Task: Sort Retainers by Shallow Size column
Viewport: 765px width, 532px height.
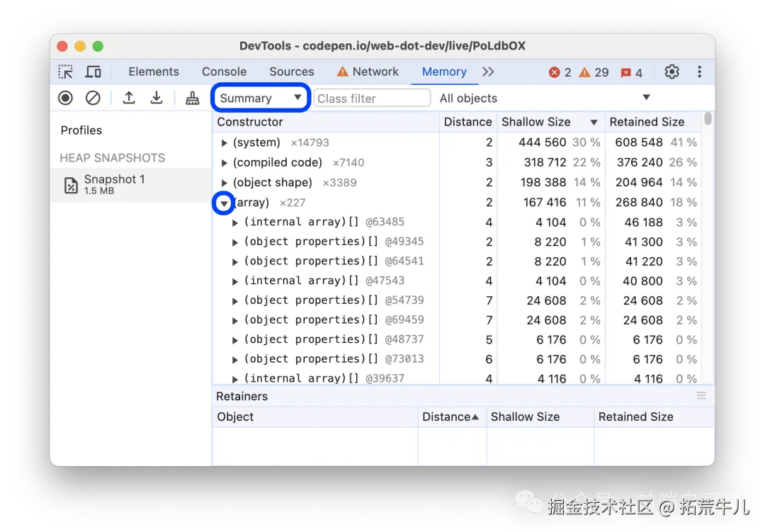Action: [x=540, y=417]
